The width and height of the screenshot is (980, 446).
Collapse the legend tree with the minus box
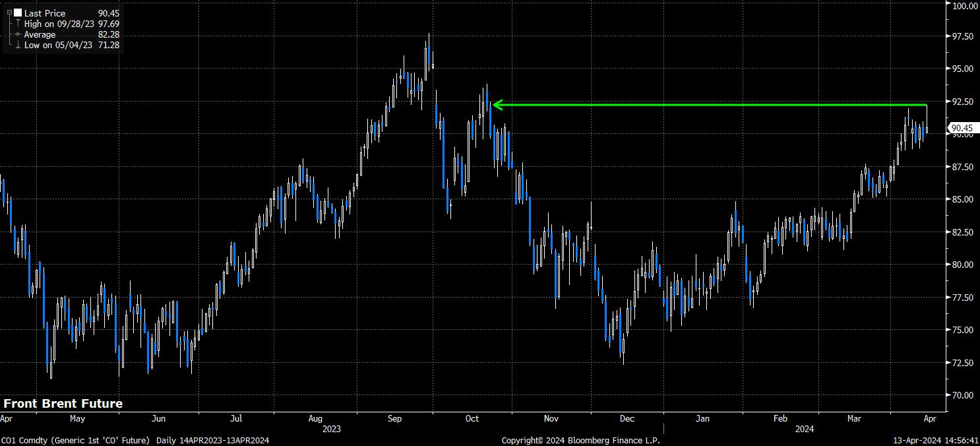pyautogui.click(x=9, y=13)
